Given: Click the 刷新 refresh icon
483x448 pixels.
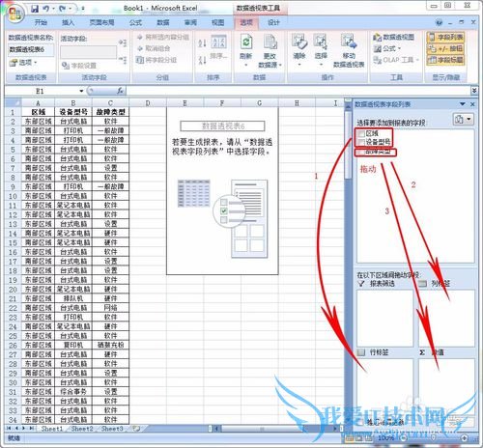Looking at the screenshot, I should [246, 42].
